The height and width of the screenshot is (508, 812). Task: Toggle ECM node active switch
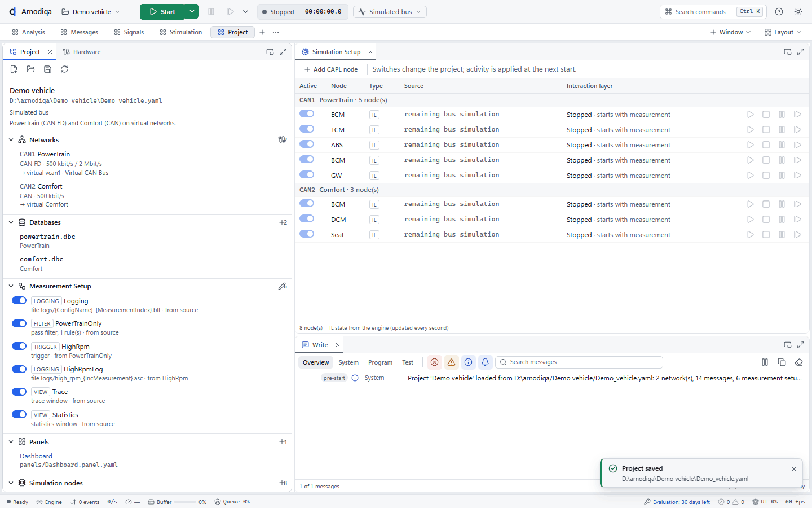307,114
